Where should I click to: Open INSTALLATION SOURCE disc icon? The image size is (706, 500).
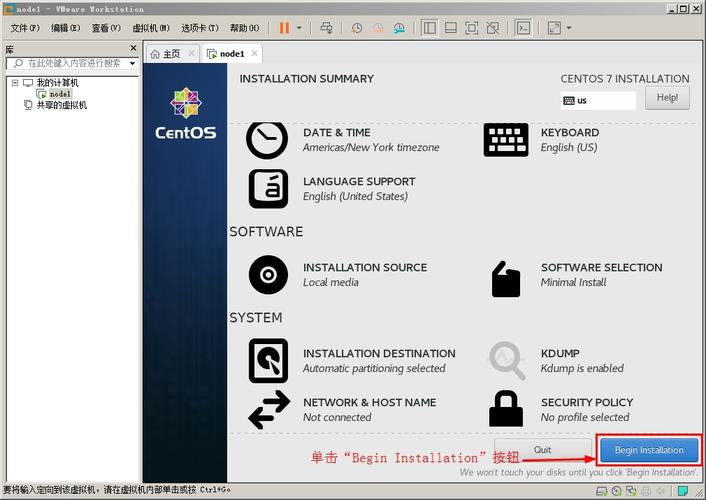click(268, 275)
